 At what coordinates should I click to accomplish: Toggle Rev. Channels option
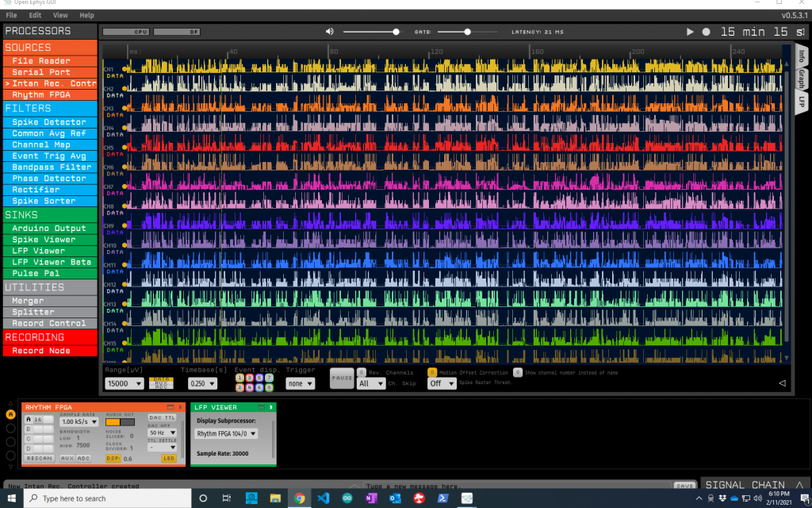pyautogui.click(x=361, y=371)
